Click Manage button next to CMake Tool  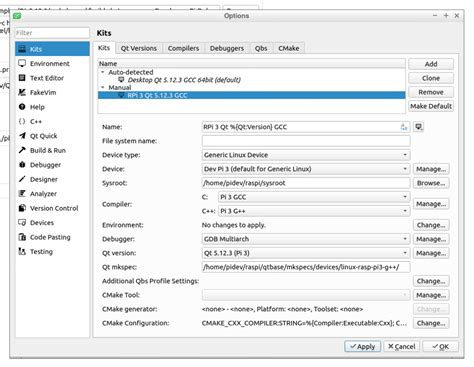pos(431,295)
